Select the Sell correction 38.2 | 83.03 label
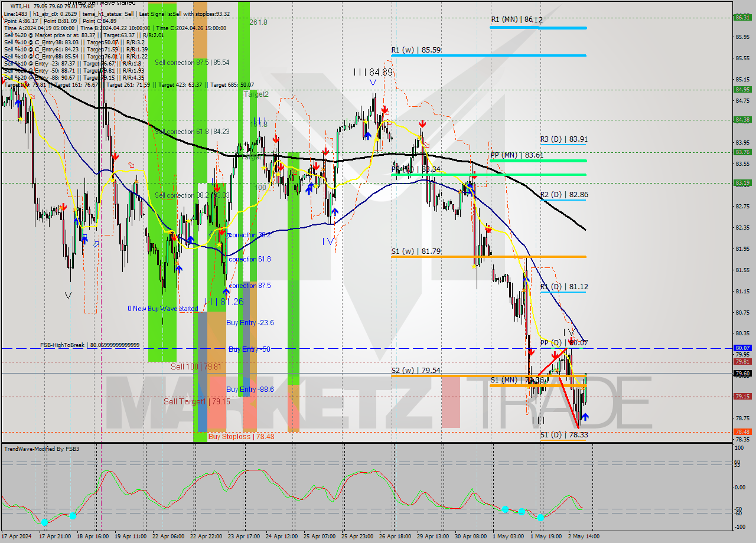 coord(192,195)
